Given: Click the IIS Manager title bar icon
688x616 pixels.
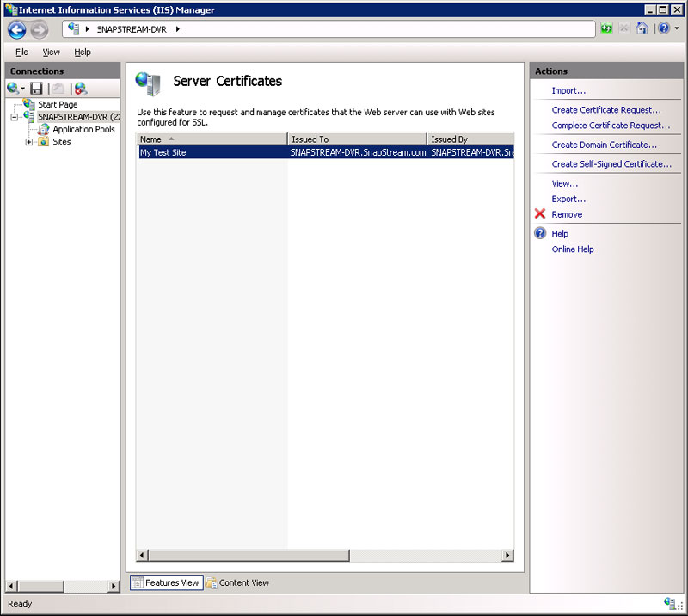Looking at the screenshot, I should (11, 9).
